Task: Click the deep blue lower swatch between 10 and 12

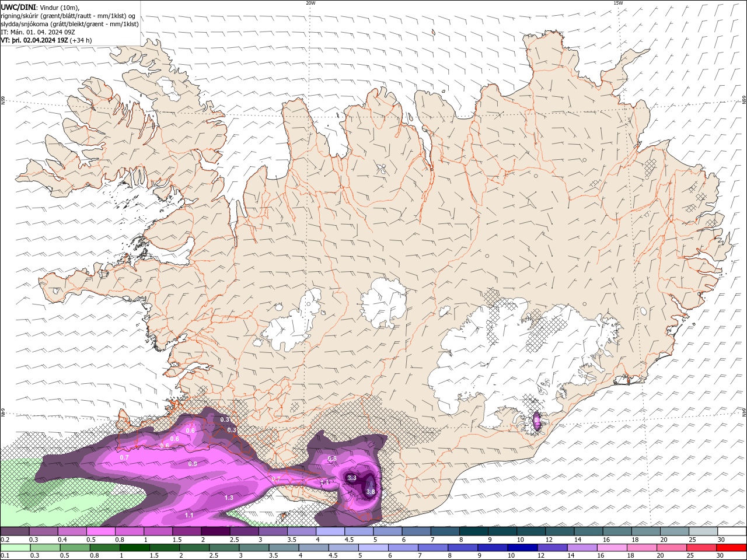Action: (x=521, y=548)
